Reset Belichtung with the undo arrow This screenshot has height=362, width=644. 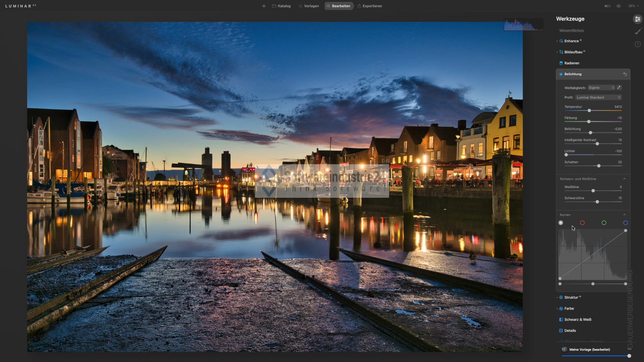[625, 74]
